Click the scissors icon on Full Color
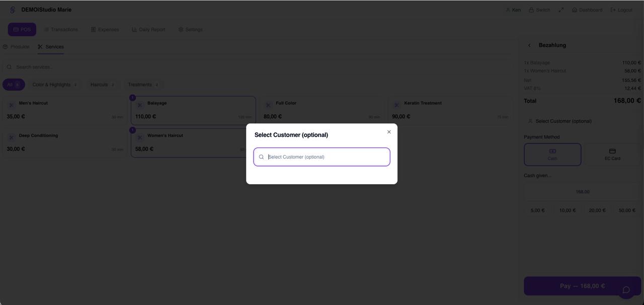This screenshot has width=644, height=305. point(268,105)
